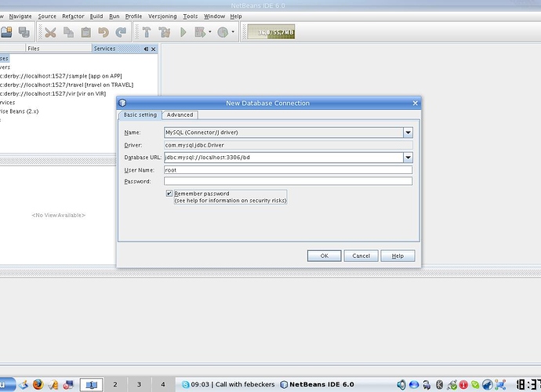This screenshot has height=392, width=541.
Task: Click the NetBeans IDE 6.0 taskbar entry
Action: [x=317, y=384]
